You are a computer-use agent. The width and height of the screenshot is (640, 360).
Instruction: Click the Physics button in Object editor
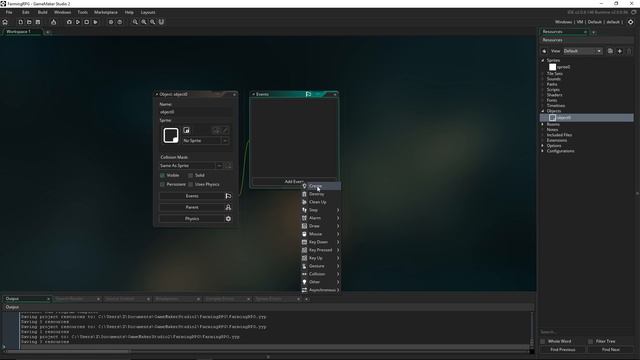196,219
